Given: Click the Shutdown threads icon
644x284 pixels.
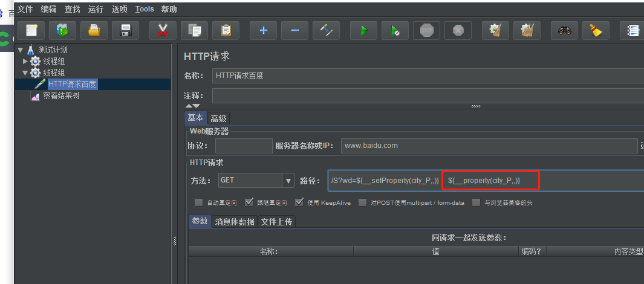Looking at the screenshot, I should point(458,30).
